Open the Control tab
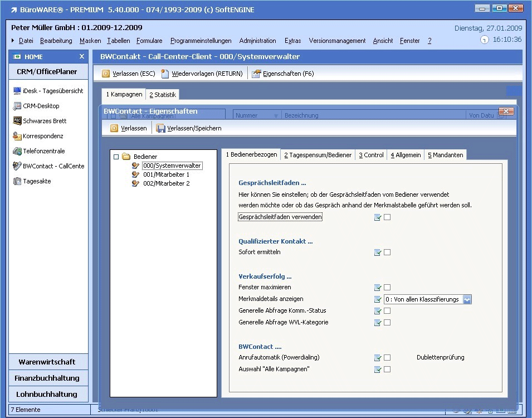 (371, 155)
